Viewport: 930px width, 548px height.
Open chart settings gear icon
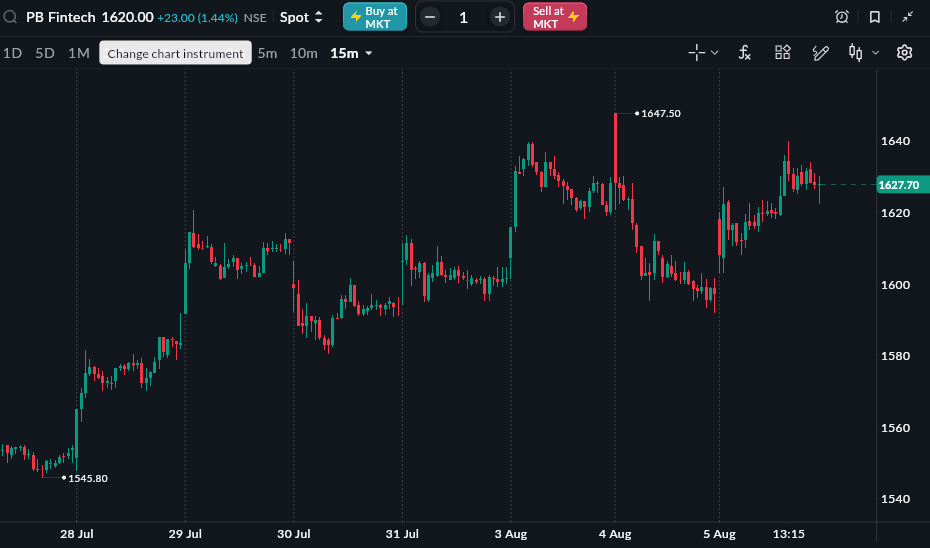904,53
